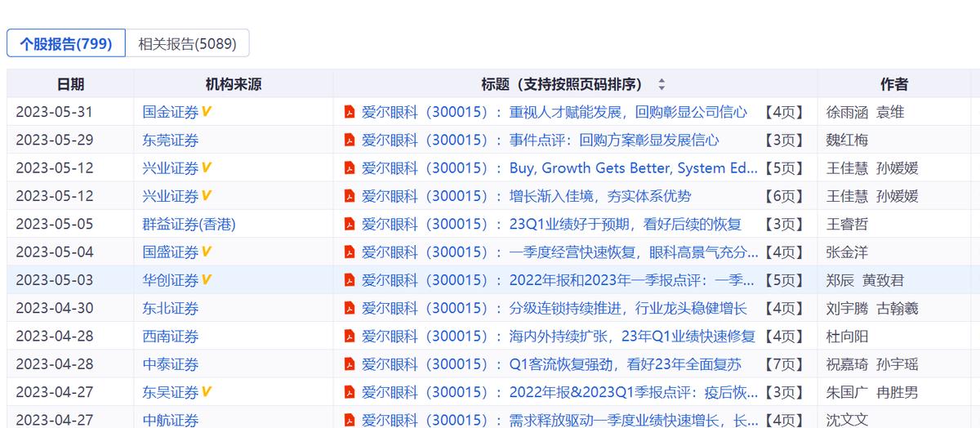Image resolution: width=980 pixels, height=428 pixels.
Task: Open PDF icon for 增长渐入佳境 report
Action: [x=350, y=196]
